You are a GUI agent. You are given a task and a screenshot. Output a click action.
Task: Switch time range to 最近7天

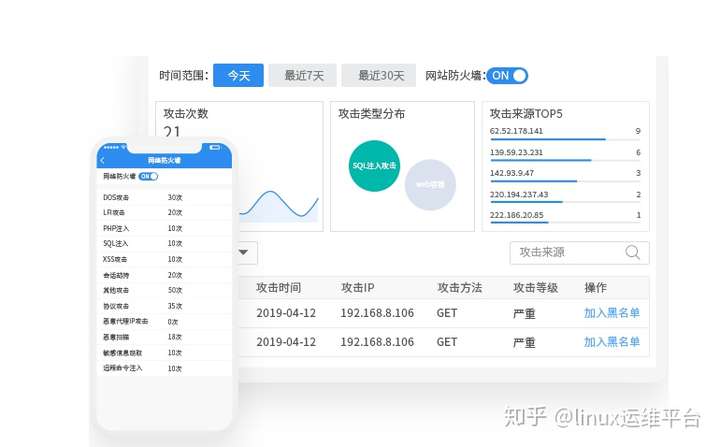tap(303, 75)
